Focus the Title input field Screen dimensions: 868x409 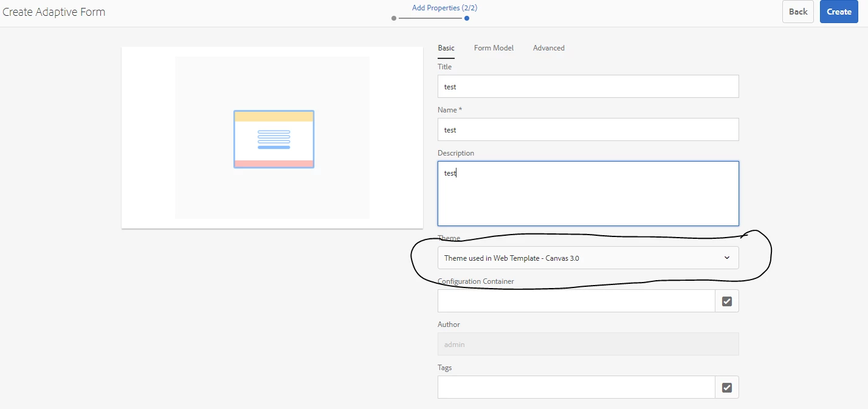(588, 86)
